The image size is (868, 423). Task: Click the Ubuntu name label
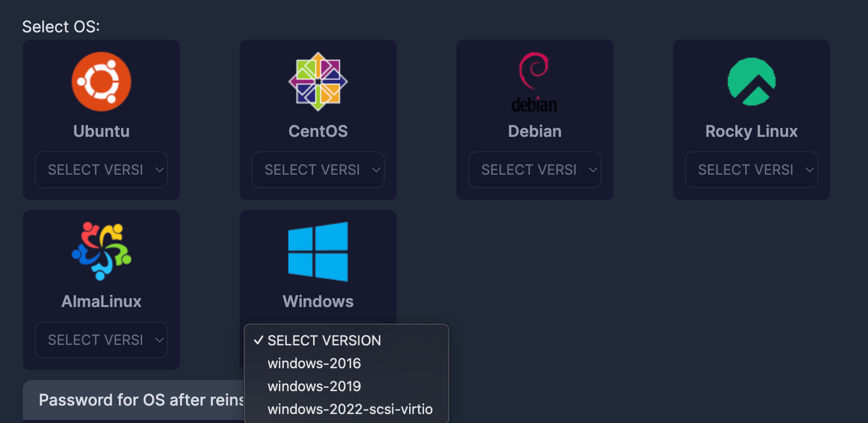click(x=101, y=131)
